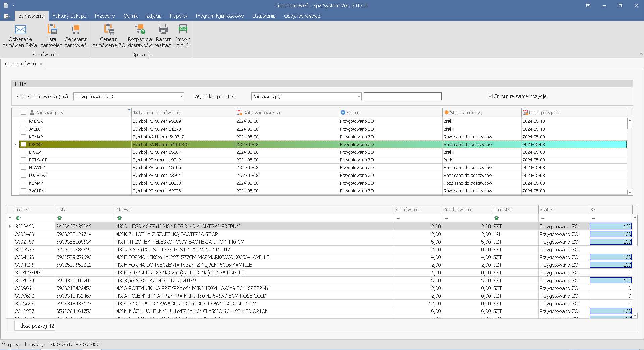Tick the checkbox for RYBNIK order
Image resolution: width=644 pixels, height=350 pixels.
[23, 121]
